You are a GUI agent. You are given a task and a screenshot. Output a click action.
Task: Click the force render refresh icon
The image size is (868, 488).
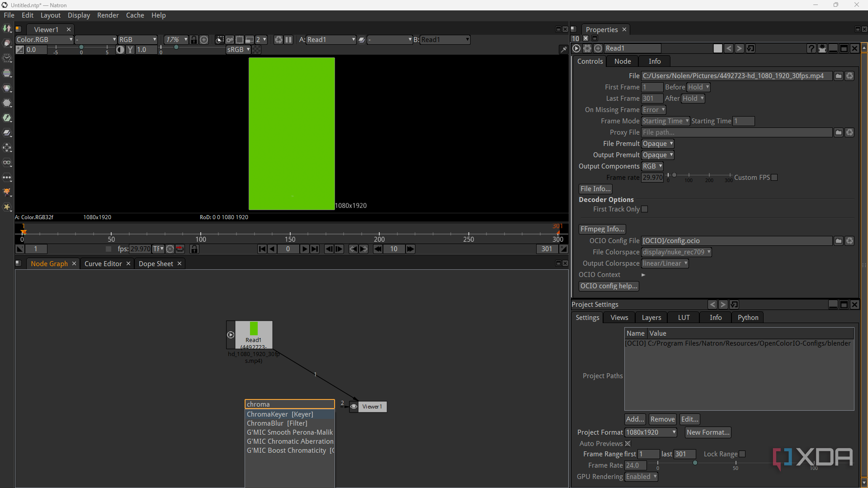tap(278, 40)
